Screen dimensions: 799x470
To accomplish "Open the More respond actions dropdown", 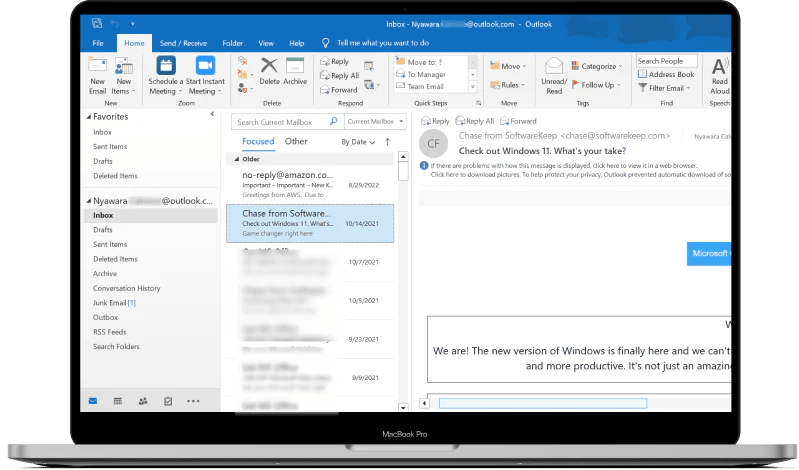I will coord(371,85).
